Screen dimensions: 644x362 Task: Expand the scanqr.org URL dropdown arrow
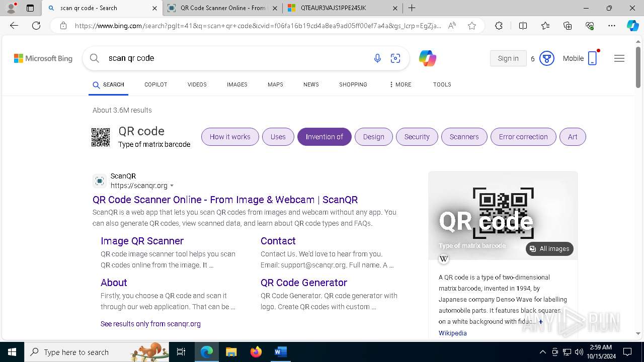[x=172, y=186]
